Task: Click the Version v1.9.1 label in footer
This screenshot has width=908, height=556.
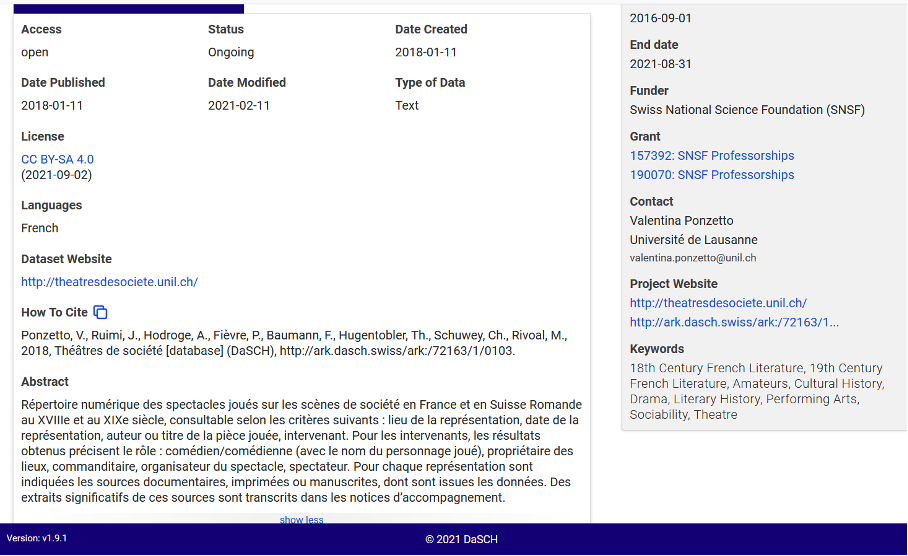Action: point(36,539)
